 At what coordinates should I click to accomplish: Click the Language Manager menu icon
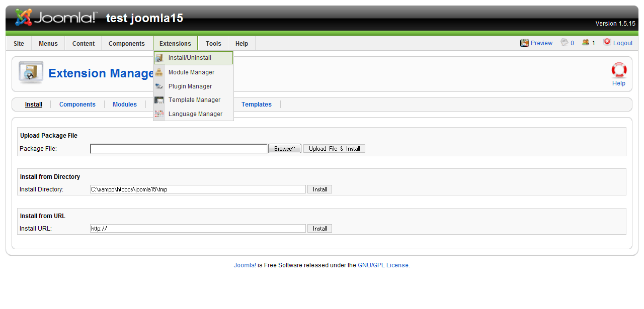[x=159, y=114]
